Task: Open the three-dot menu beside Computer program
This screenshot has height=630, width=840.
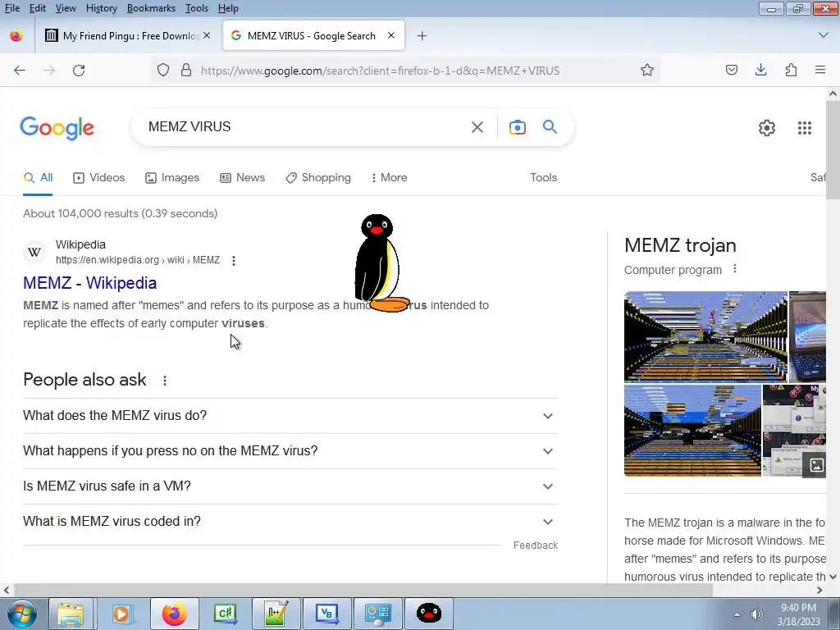Action: [x=735, y=269]
